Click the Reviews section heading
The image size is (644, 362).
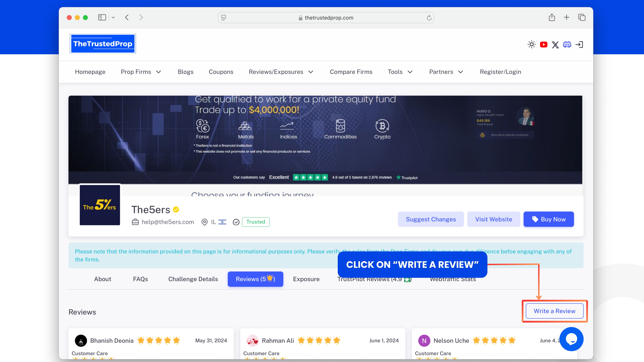[x=82, y=312]
